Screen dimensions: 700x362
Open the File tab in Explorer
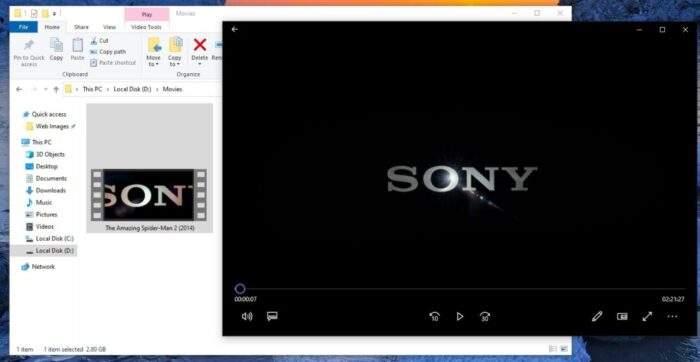click(x=23, y=27)
